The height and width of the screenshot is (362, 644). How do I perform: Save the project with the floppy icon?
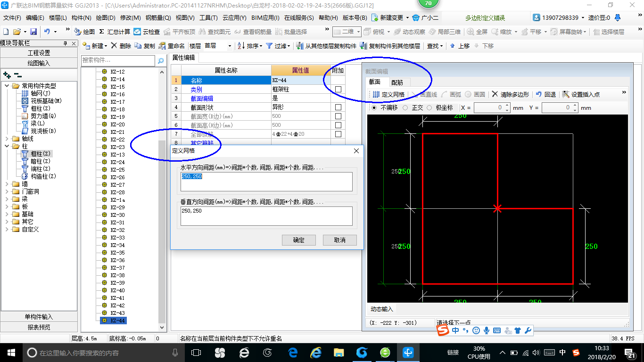click(33, 32)
